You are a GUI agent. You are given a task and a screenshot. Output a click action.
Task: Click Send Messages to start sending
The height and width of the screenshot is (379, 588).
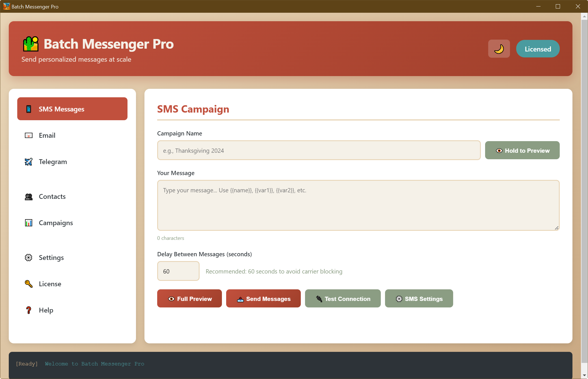click(x=263, y=298)
